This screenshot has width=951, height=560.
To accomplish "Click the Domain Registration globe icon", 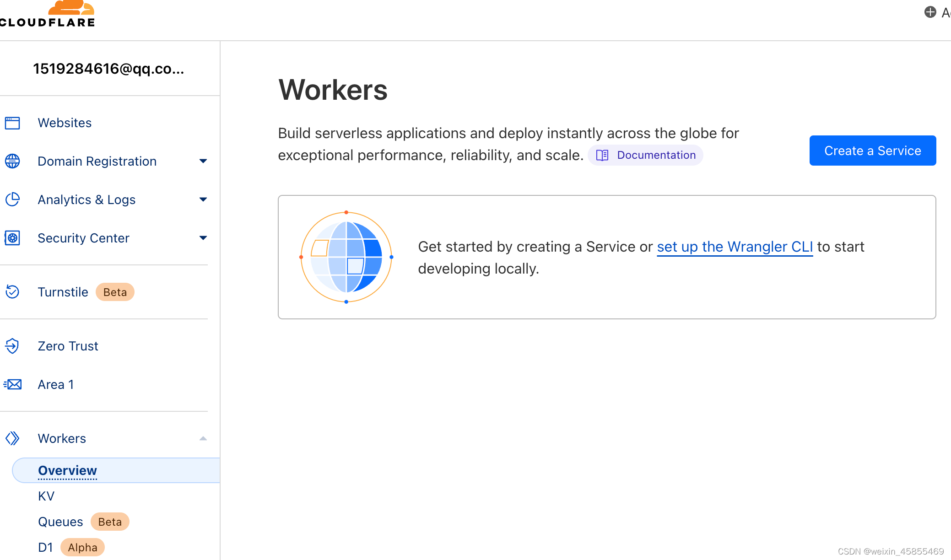I will click(x=12, y=161).
